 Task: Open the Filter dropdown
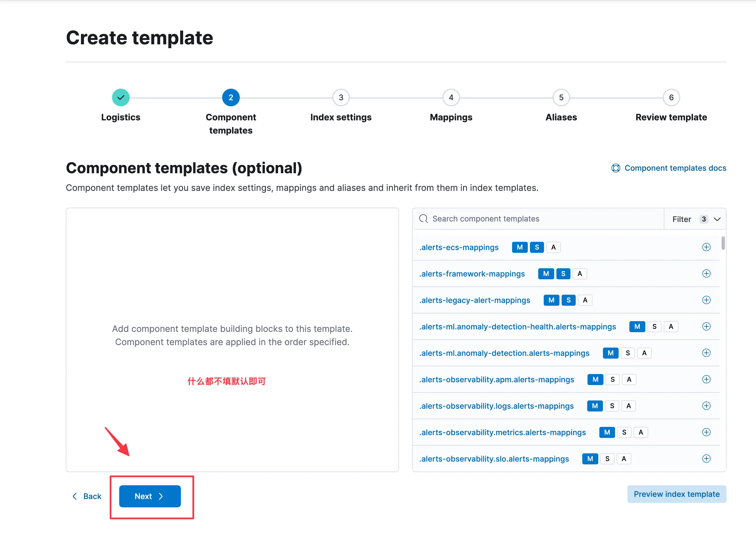coord(695,219)
